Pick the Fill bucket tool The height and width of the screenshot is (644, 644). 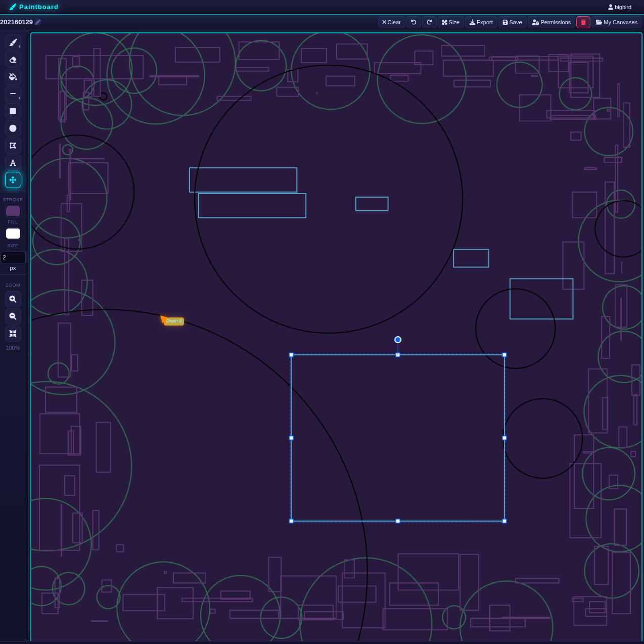coord(13,77)
